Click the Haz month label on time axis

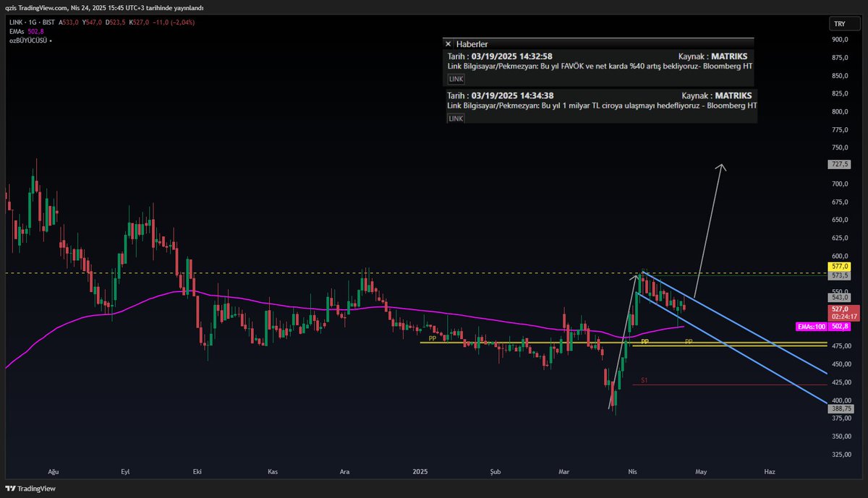pos(770,471)
